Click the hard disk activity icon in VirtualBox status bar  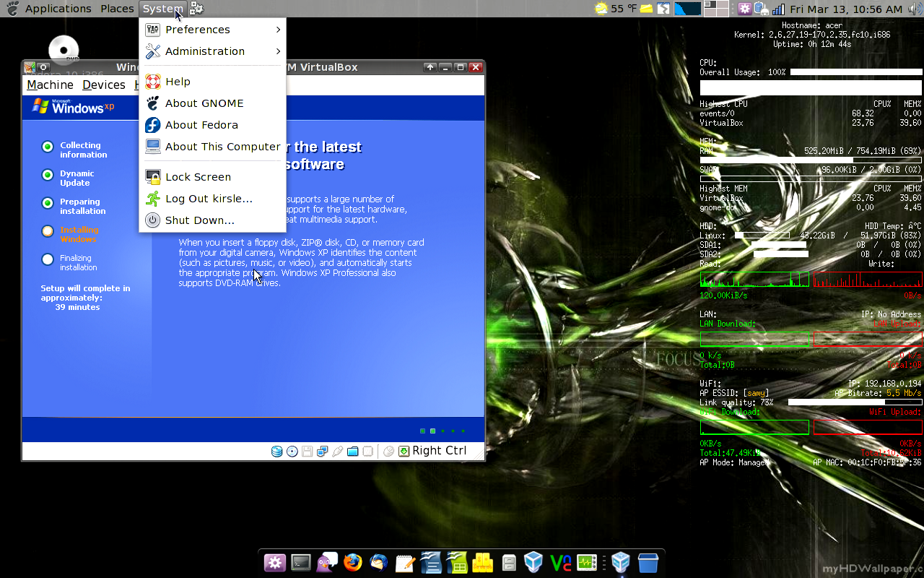pyautogui.click(x=276, y=452)
